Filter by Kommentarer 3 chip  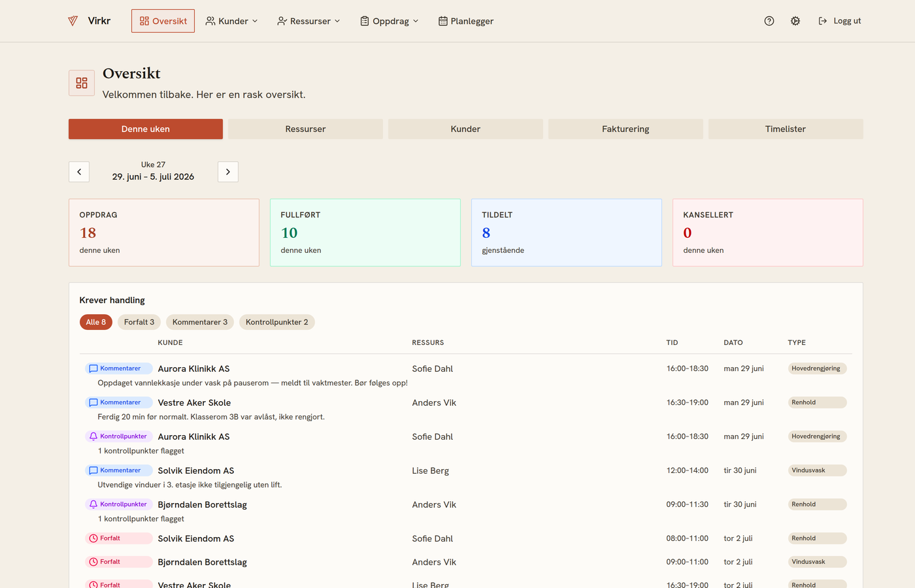point(200,322)
